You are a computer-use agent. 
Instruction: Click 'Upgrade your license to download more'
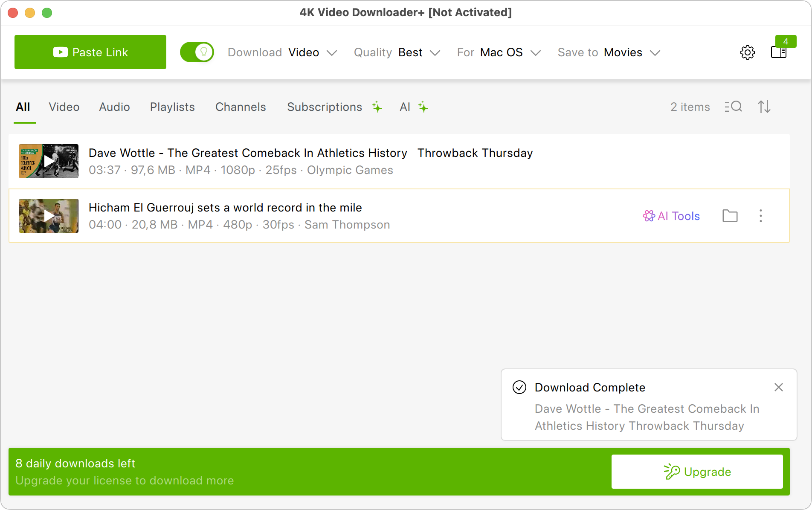coord(125,481)
